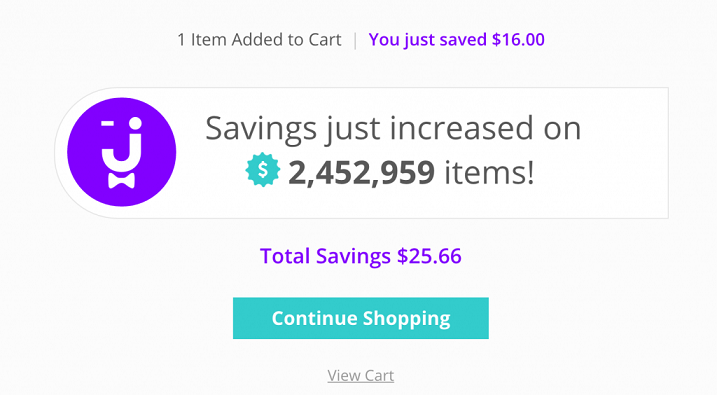The width and height of the screenshot is (717, 395).
Task: Click the $25.66 total savings amount
Action: coord(429,256)
